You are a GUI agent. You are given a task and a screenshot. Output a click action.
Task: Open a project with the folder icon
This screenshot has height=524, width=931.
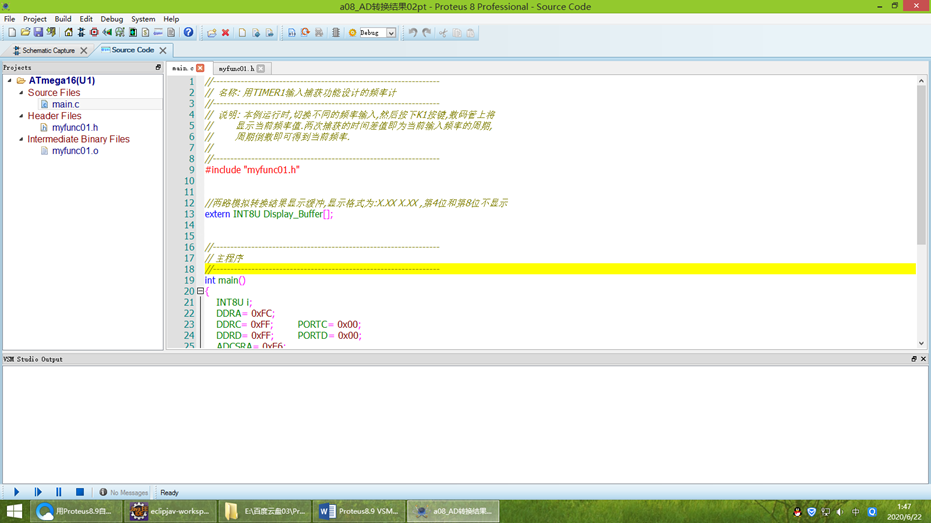(25, 33)
